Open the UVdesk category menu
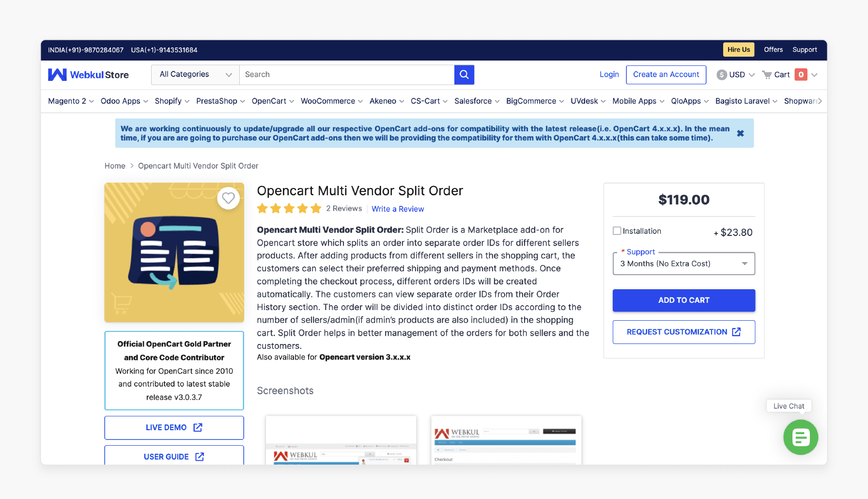Image resolution: width=868 pixels, height=499 pixels. 588,101
